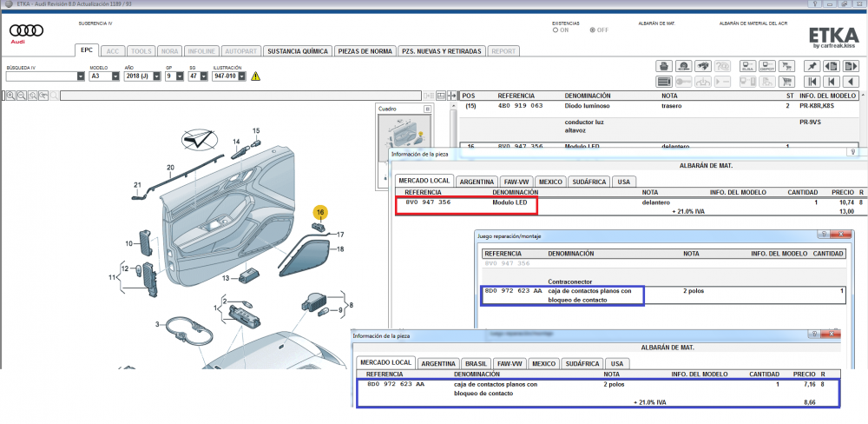The height and width of the screenshot is (424, 868).
Task: Select part 8V0 947 356 in upper dialog
Action: [467, 202]
